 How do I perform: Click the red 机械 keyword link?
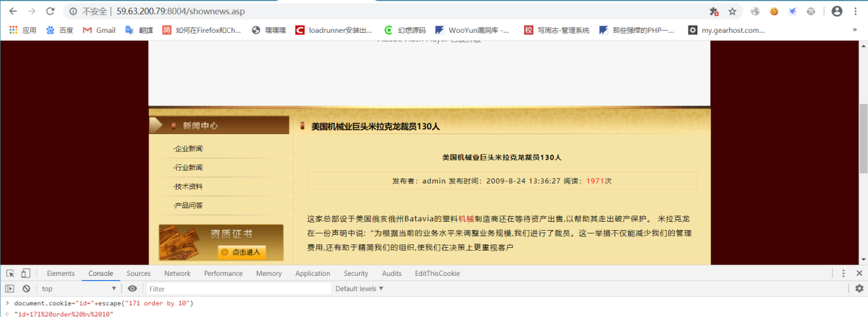pos(466,219)
